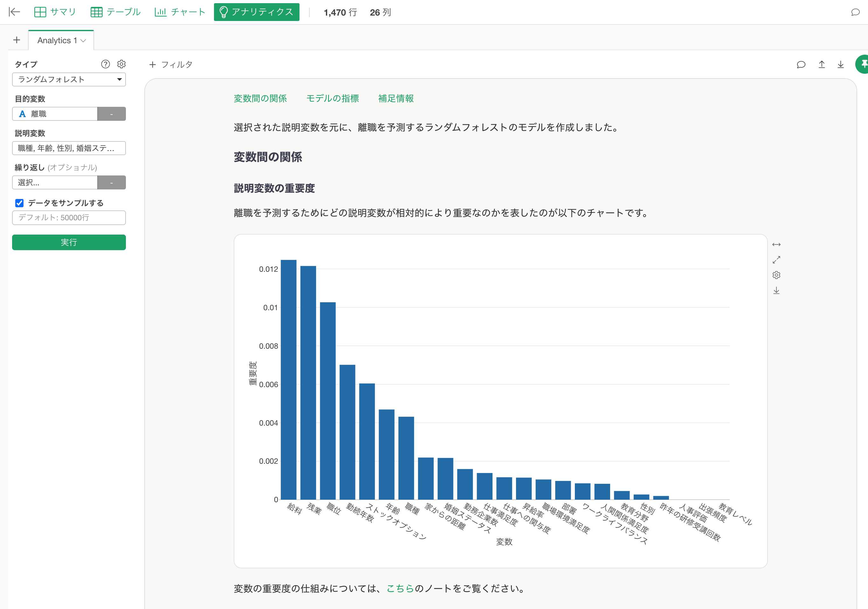Open comments for the analytics result
868x609 pixels.
[x=801, y=64]
